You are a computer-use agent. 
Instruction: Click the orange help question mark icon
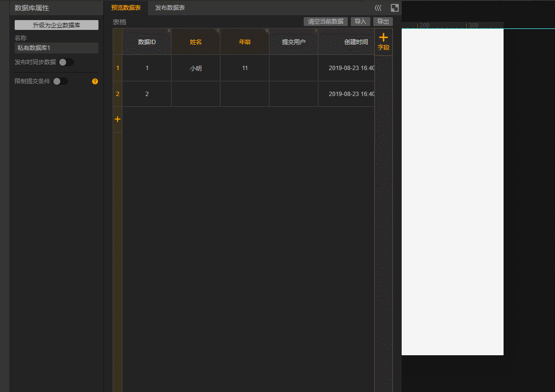pyautogui.click(x=95, y=81)
